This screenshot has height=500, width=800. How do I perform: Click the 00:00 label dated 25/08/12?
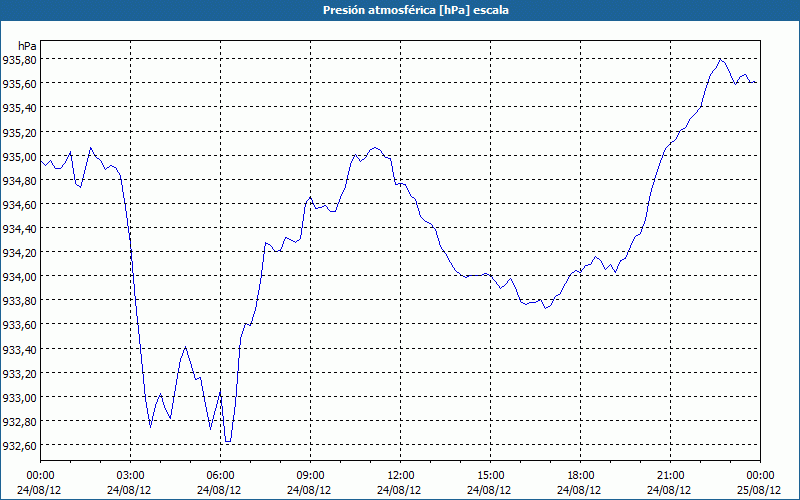[760, 476]
